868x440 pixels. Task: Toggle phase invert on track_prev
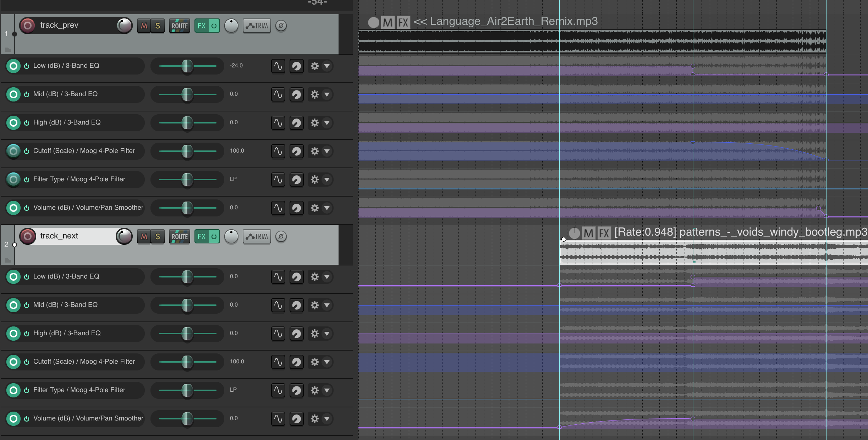point(281,26)
